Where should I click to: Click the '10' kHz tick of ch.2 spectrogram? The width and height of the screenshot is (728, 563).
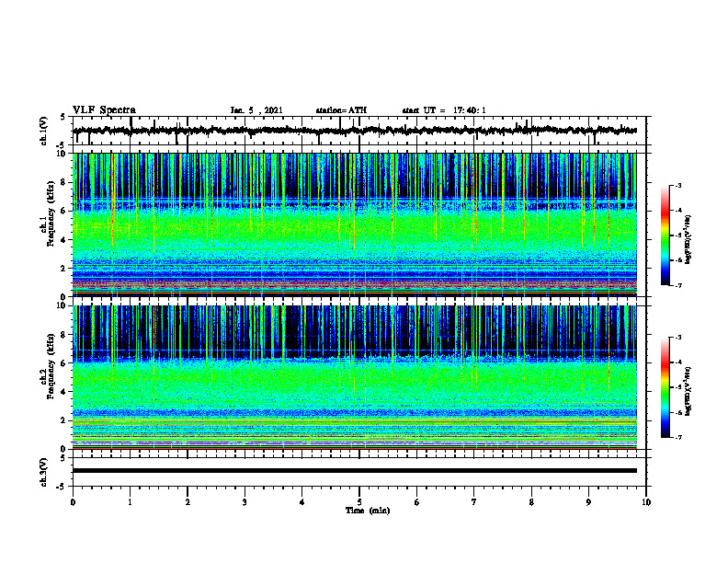point(63,305)
